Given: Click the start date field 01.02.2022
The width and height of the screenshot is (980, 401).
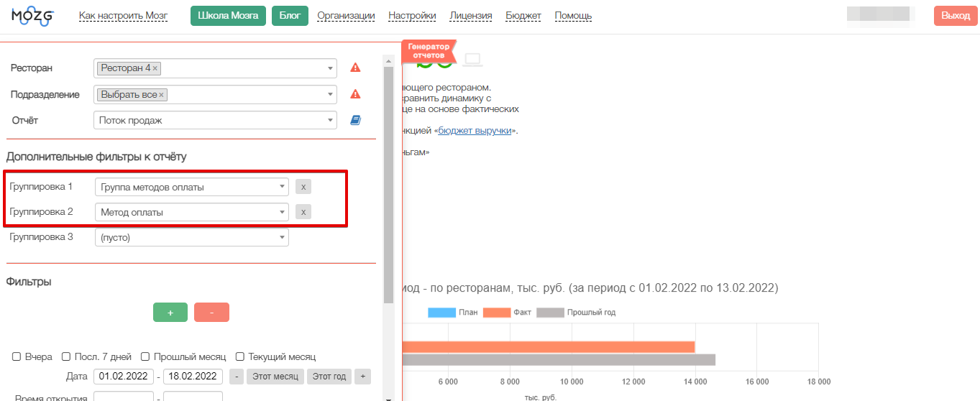Looking at the screenshot, I should click(x=124, y=377).
